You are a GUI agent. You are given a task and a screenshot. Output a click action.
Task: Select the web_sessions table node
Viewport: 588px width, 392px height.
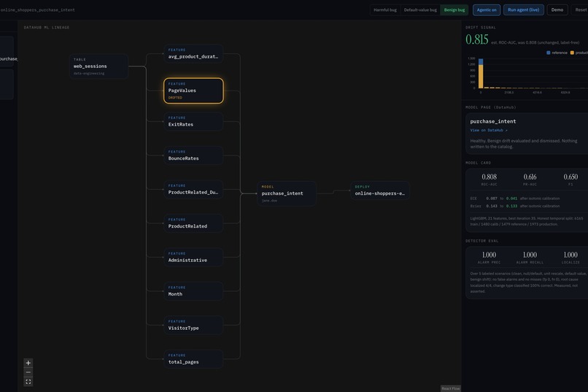pyautogui.click(x=99, y=66)
